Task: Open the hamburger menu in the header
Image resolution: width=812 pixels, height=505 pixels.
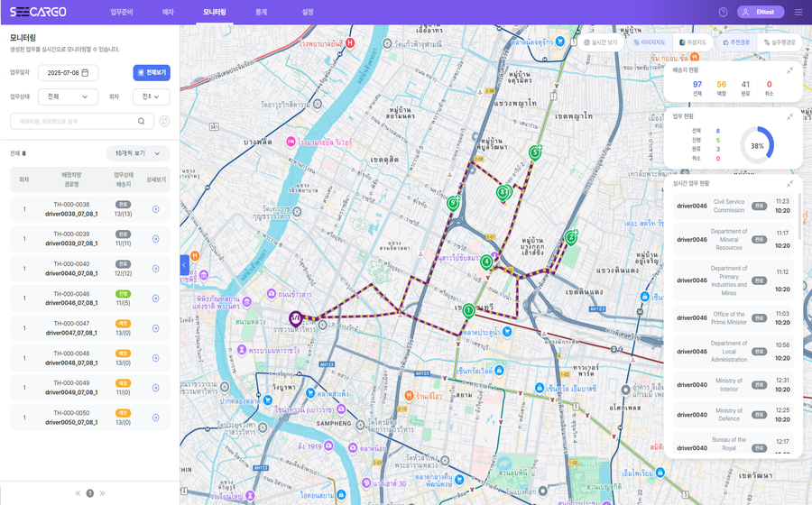Action: 798,12
